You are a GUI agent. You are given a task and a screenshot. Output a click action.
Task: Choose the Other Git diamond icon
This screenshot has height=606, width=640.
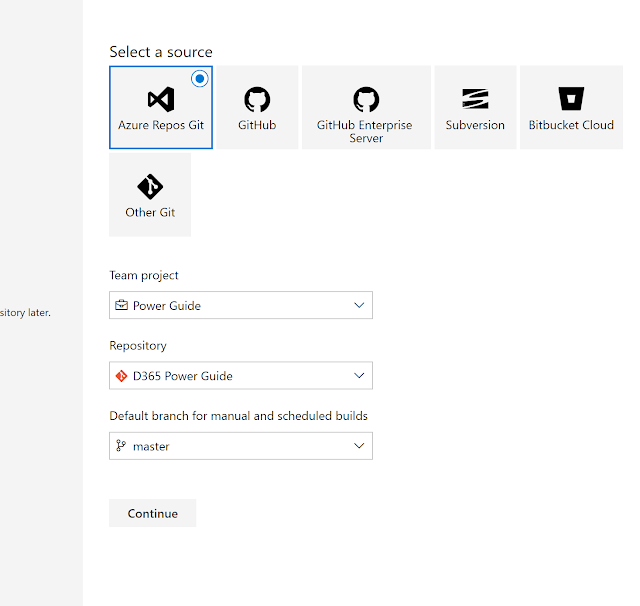[150, 186]
